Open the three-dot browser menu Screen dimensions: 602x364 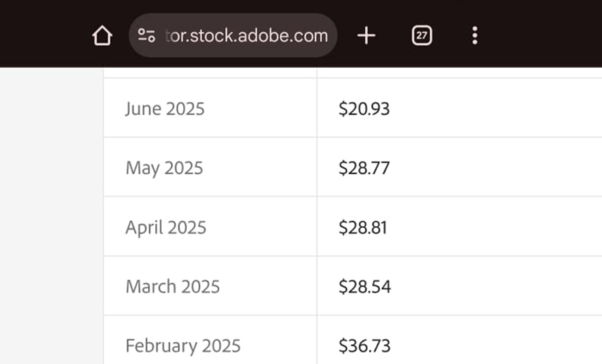(475, 36)
